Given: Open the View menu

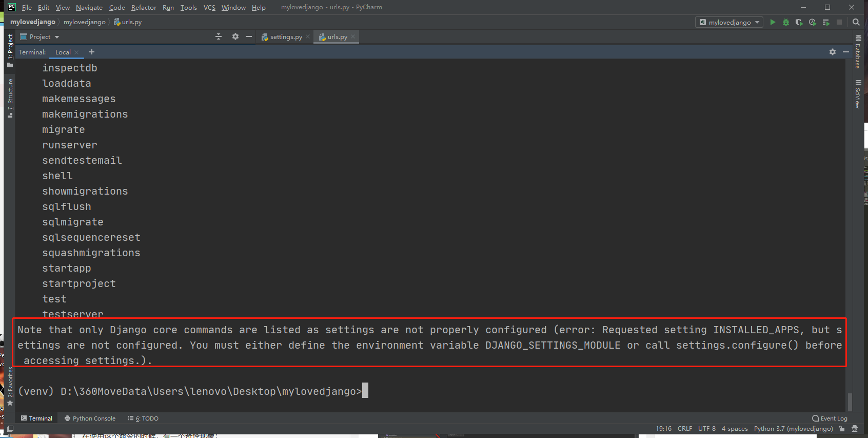Looking at the screenshot, I should point(63,7).
